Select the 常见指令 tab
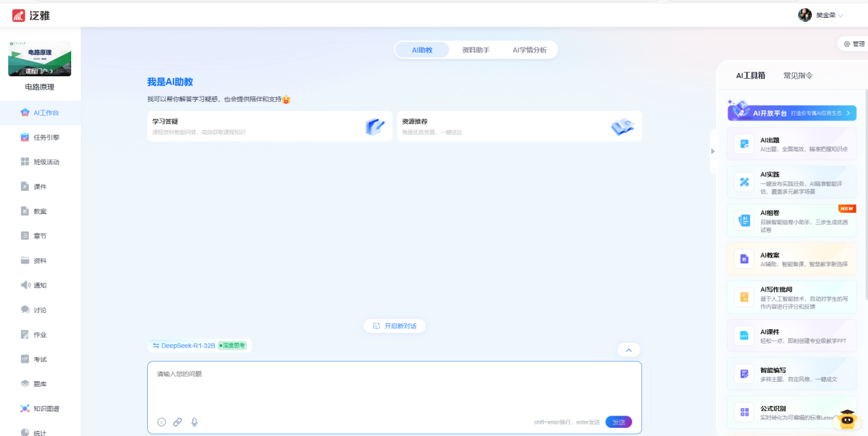The height and width of the screenshot is (436, 868). coord(798,76)
